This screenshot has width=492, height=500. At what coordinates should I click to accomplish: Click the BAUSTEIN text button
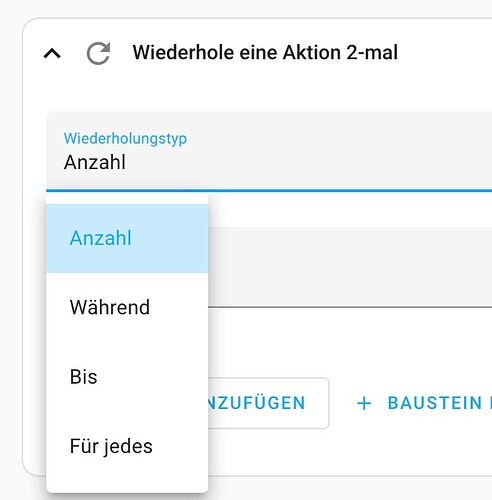pyautogui.click(x=435, y=403)
